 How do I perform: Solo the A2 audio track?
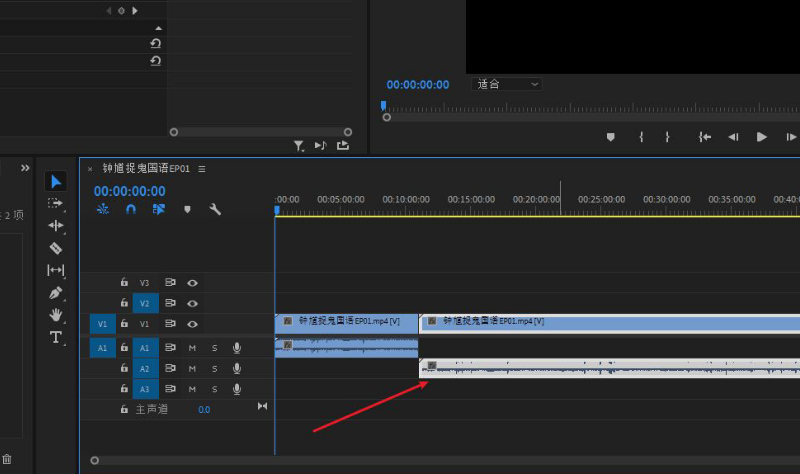214,368
